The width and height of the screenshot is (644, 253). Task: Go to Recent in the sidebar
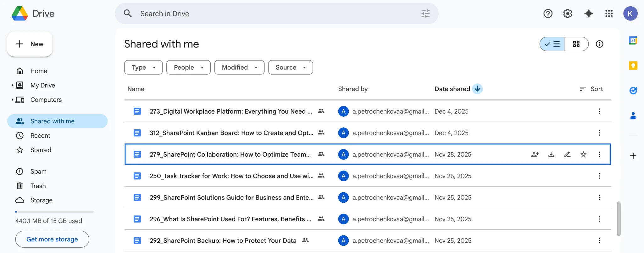coord(57,136)
